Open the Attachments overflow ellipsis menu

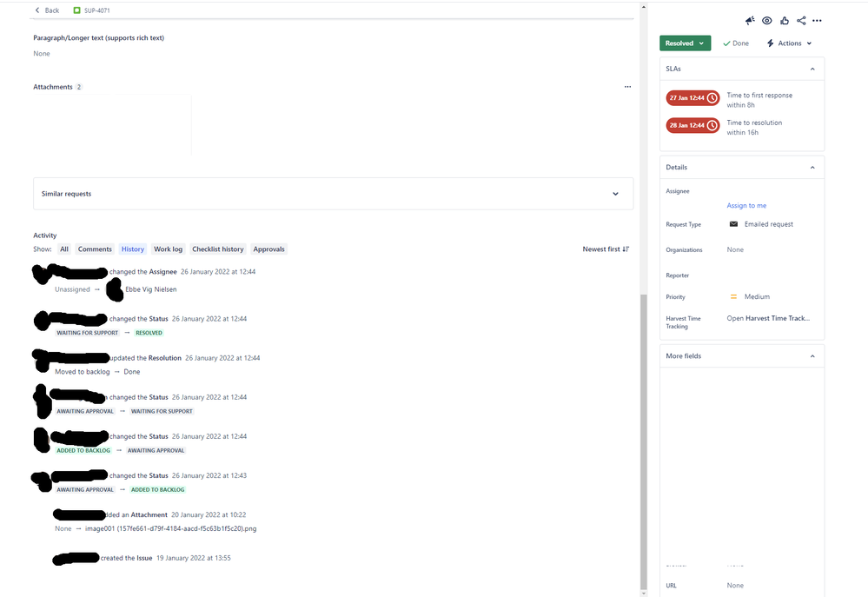(x=627, y=86)
